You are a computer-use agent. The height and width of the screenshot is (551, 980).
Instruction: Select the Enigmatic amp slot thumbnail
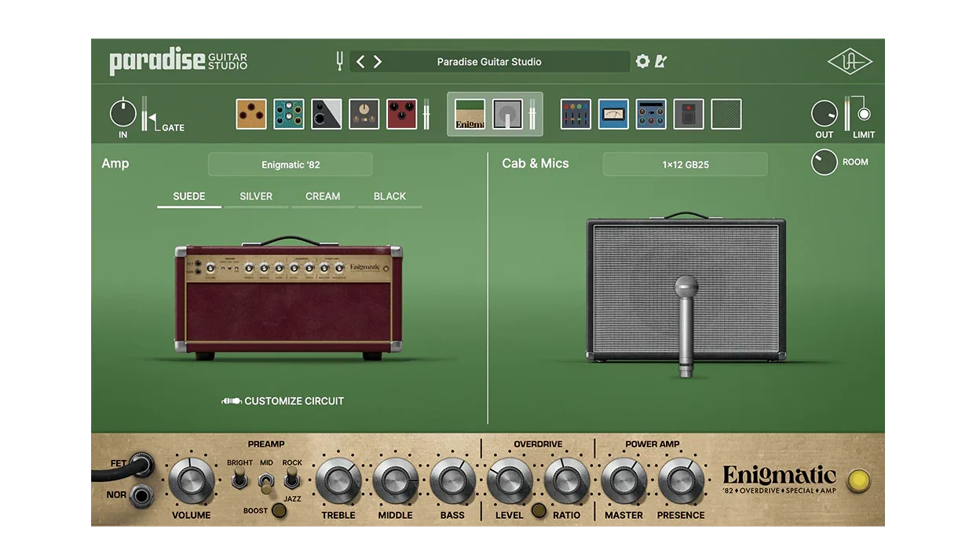tap(469, 113)
